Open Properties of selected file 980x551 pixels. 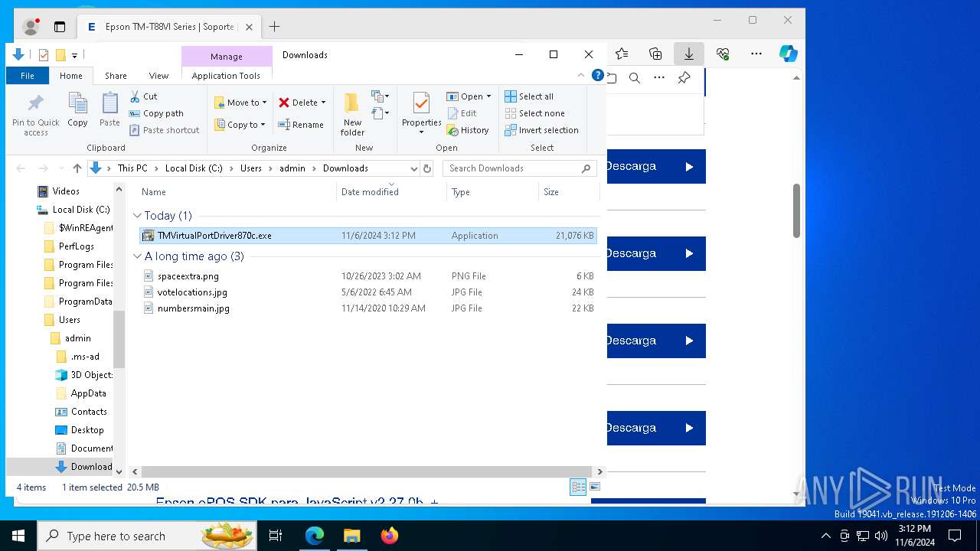tap(422, 113)
